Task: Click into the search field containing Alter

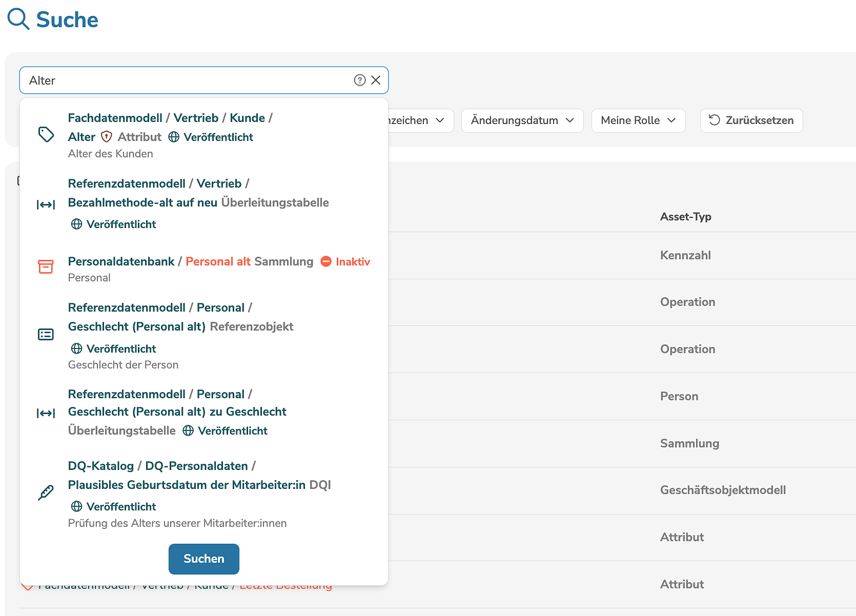Action: click(x=185, y=80)
